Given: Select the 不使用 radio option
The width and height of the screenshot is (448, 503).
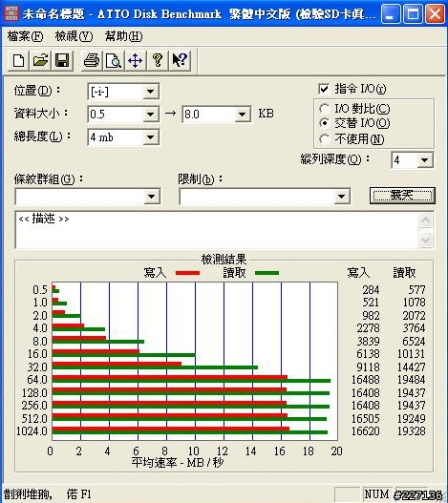Looking at the screenshot, I should (x=325, y=139).
